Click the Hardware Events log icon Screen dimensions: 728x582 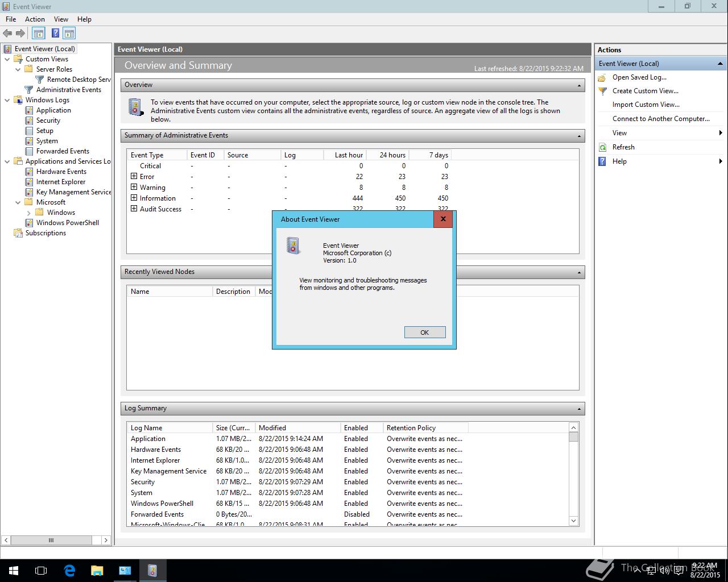tap(29, 172)
